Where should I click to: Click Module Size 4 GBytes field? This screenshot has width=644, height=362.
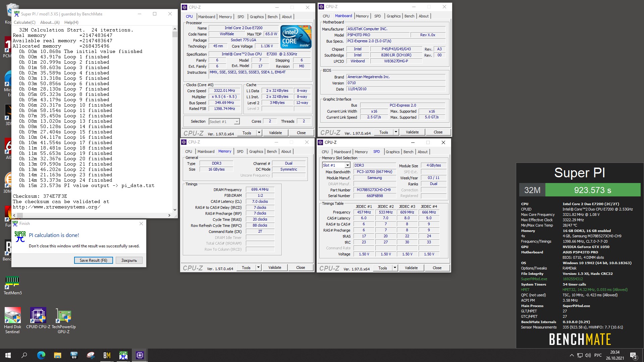point(433,165)
